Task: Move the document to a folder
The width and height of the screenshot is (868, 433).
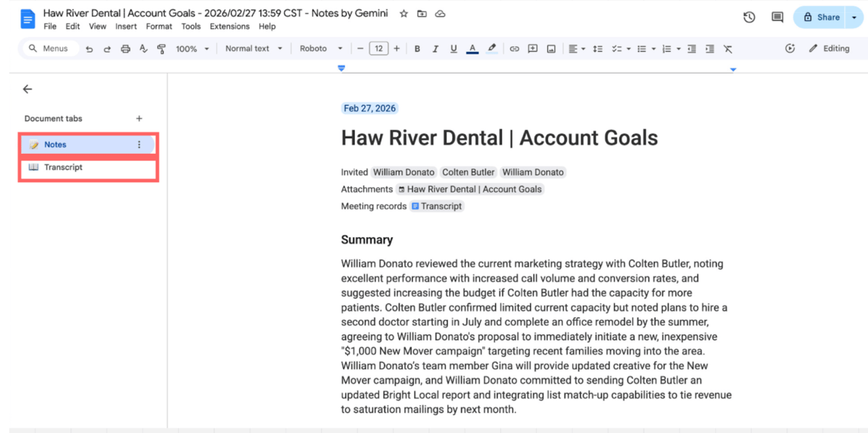Action: [x=422, y=13]
